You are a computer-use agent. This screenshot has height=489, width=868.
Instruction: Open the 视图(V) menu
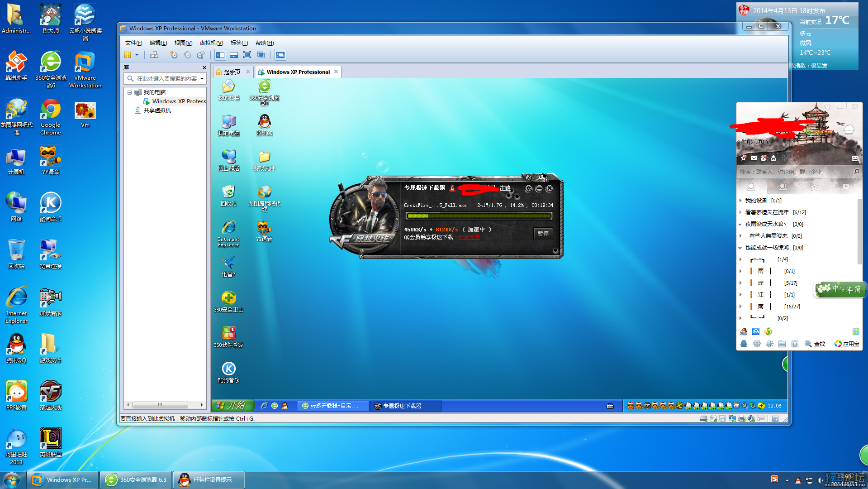point(183,43)
